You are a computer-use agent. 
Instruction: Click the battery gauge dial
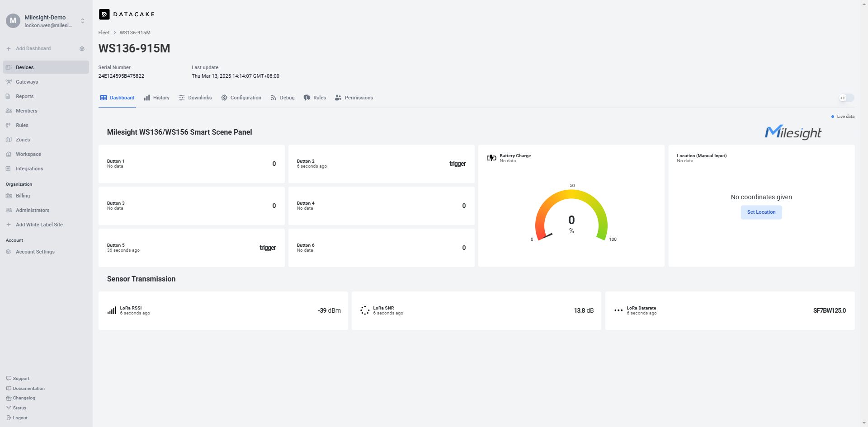pyautogui.click(x=571, y=216)
